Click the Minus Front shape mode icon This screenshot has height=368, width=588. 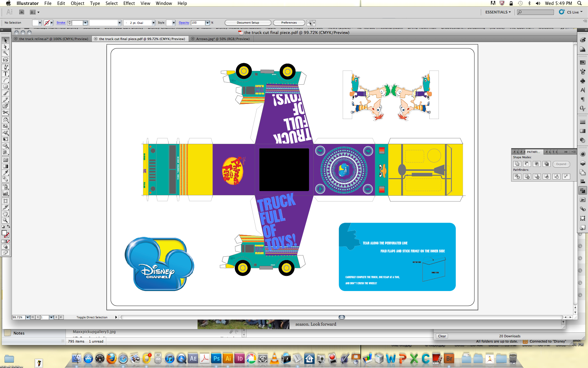[527, 164]
